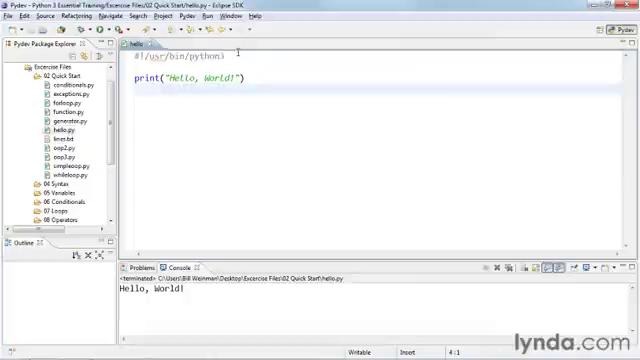640x360 pixels.
Task: Toggle Show Console on standard output change
Action: (x=547, y=268)
